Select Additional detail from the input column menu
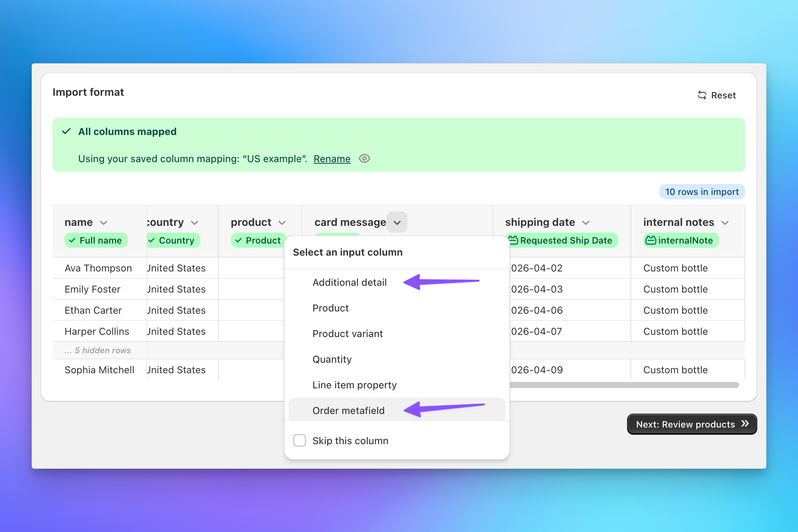 click(349, 282)
